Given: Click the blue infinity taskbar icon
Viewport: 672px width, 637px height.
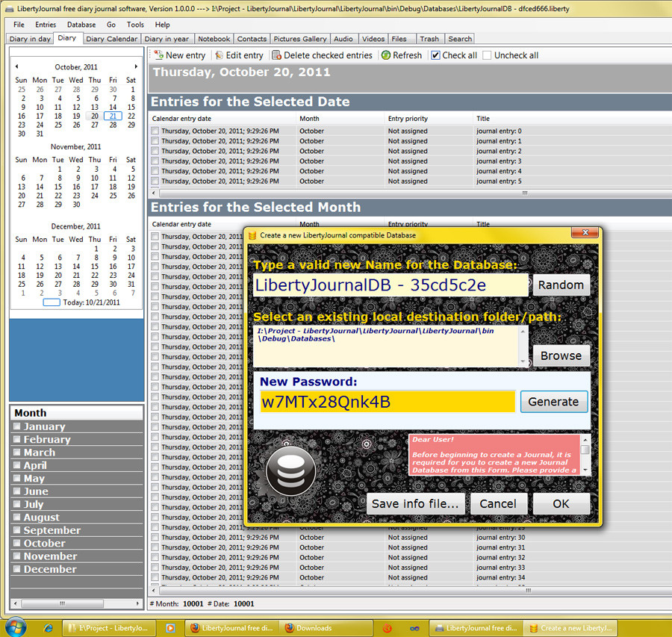Looking at the screenshot, I should coord(414,629).
